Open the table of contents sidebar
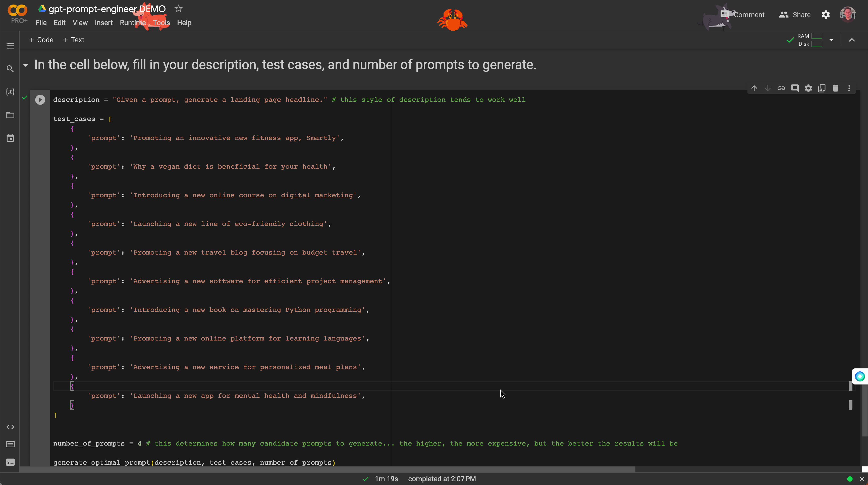The width and height of the screenshot is (868, 485). [x=10, y=45]
